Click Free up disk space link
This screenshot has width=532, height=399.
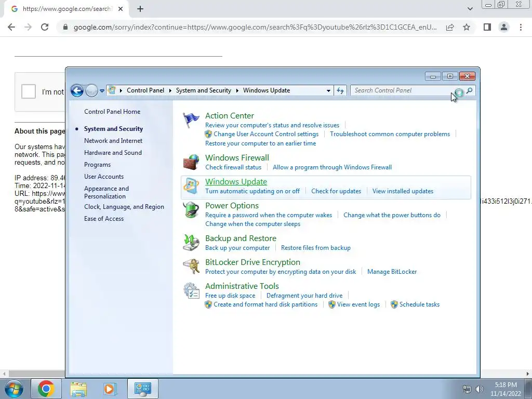[x=230, y=296]
